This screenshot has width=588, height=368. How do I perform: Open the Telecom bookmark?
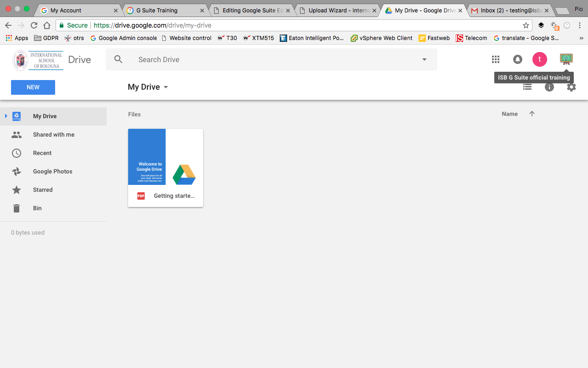coord(471,38)
